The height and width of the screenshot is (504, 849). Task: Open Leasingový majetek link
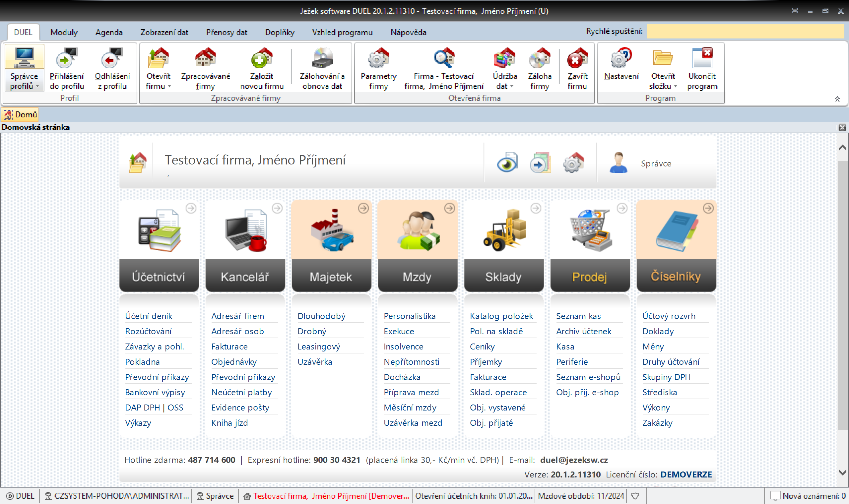(319, 346)
